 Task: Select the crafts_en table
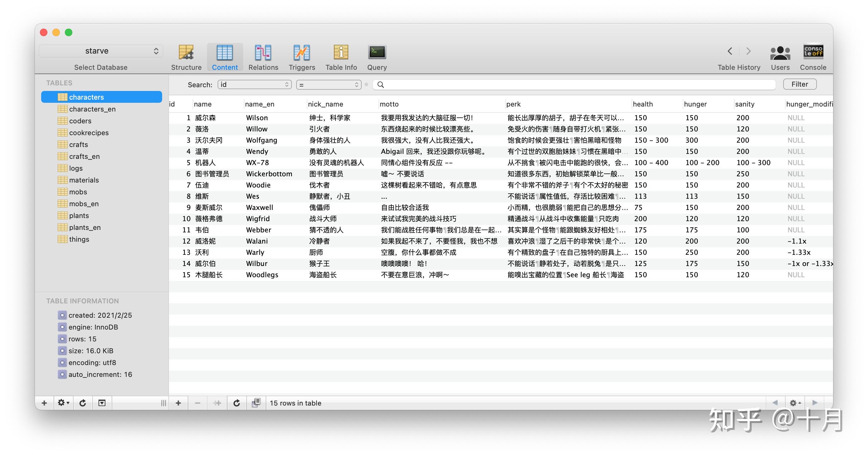point(101,156)
